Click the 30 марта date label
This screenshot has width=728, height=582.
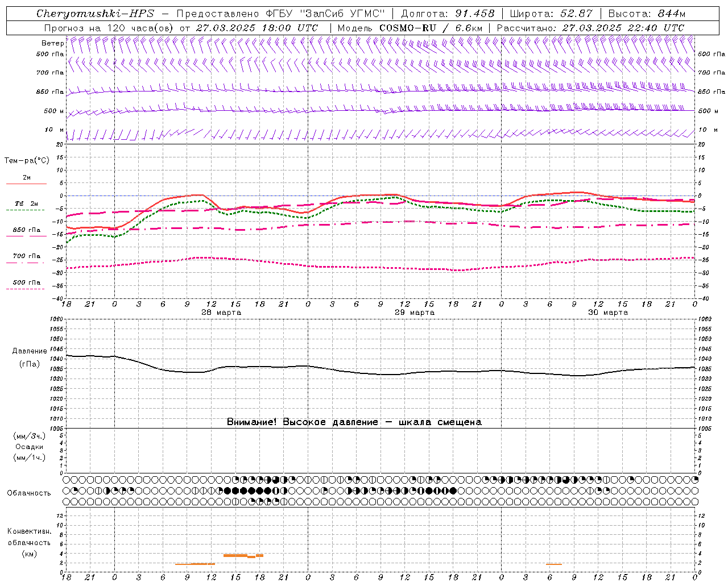point(608,313)
